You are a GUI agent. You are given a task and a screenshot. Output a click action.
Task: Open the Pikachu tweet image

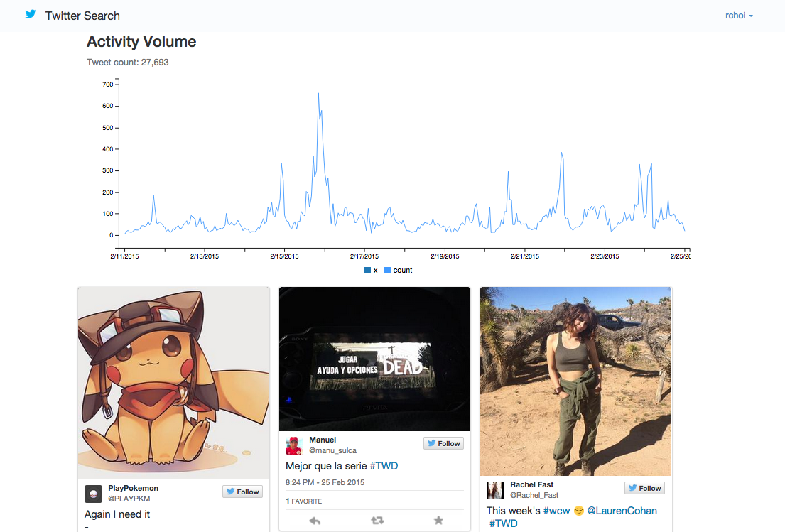(x=174, y=384)
